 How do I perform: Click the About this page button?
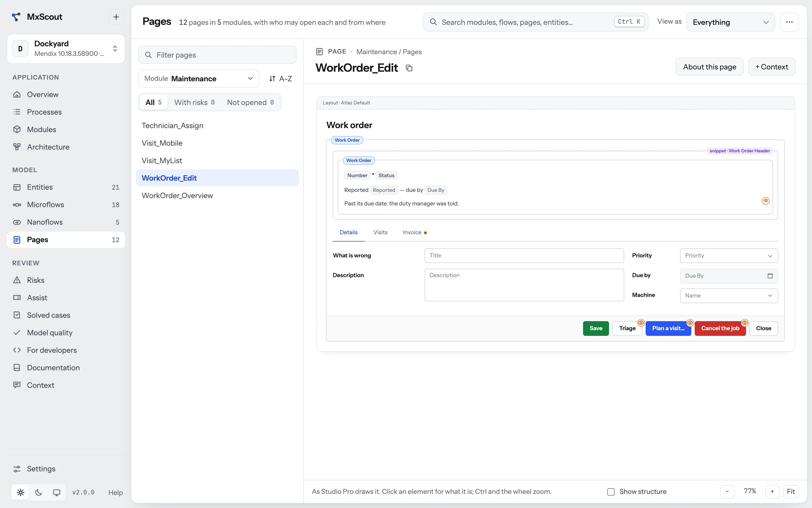[x=709, y=67]
